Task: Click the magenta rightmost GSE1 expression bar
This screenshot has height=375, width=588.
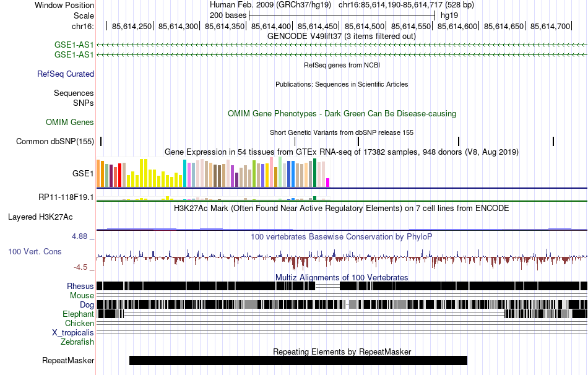Action: (x=327, y=183)
